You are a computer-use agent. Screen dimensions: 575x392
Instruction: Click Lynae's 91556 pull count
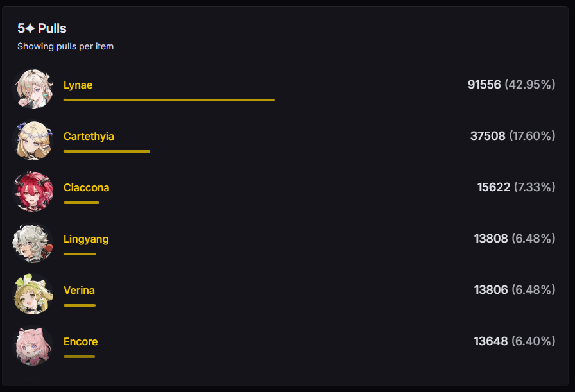click(484, 85)
